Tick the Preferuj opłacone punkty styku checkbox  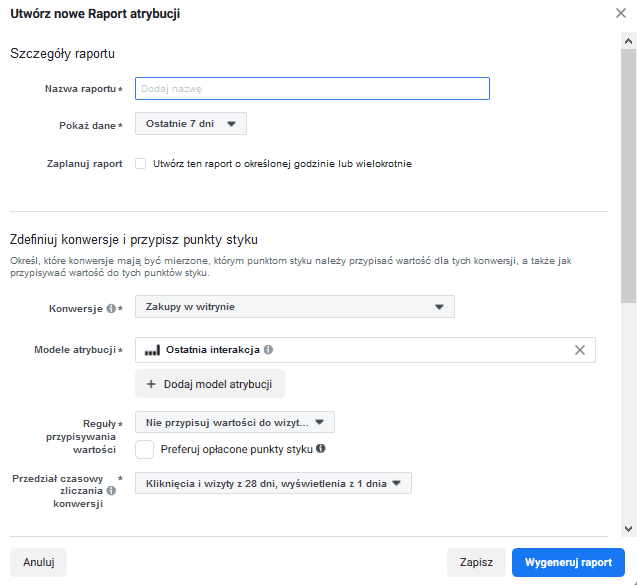(144, 449)
